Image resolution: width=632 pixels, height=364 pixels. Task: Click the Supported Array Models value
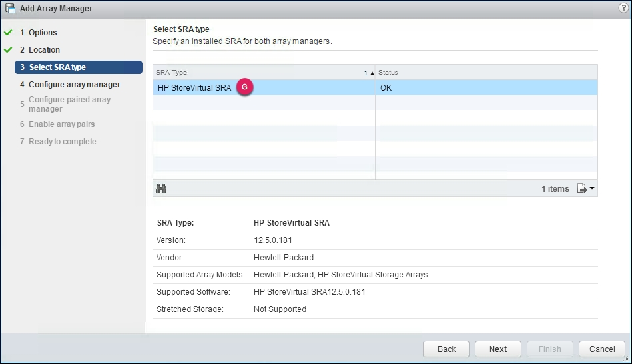point(340,275)
